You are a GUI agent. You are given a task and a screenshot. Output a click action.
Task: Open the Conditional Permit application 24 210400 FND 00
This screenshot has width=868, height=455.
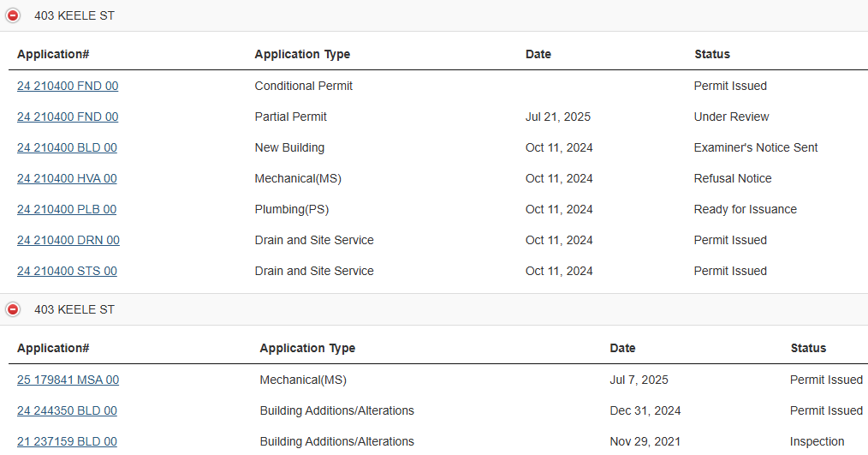68,86
